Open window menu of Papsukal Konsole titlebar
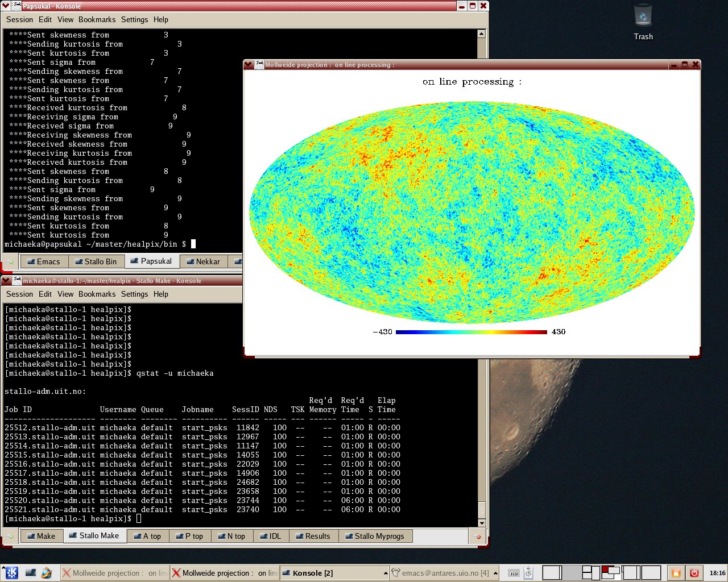Screen dimensions: 728x582 pos(6,6)
